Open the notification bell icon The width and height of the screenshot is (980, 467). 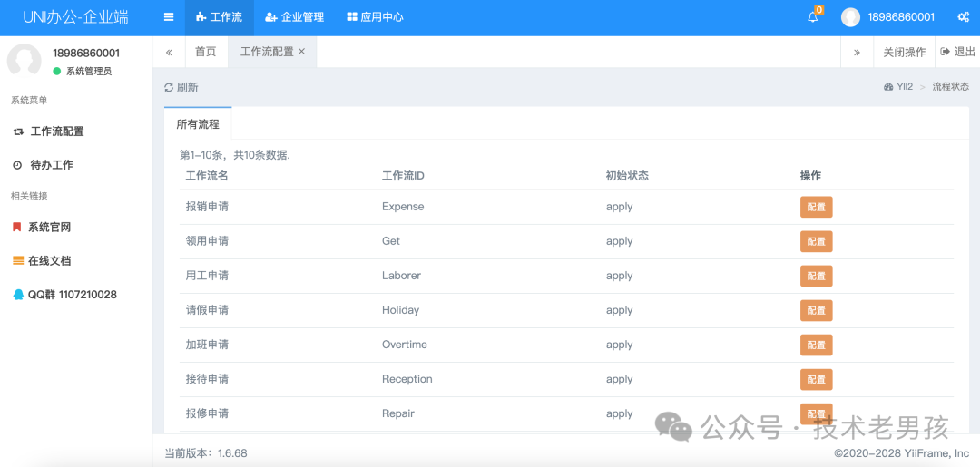pos(813,17)
